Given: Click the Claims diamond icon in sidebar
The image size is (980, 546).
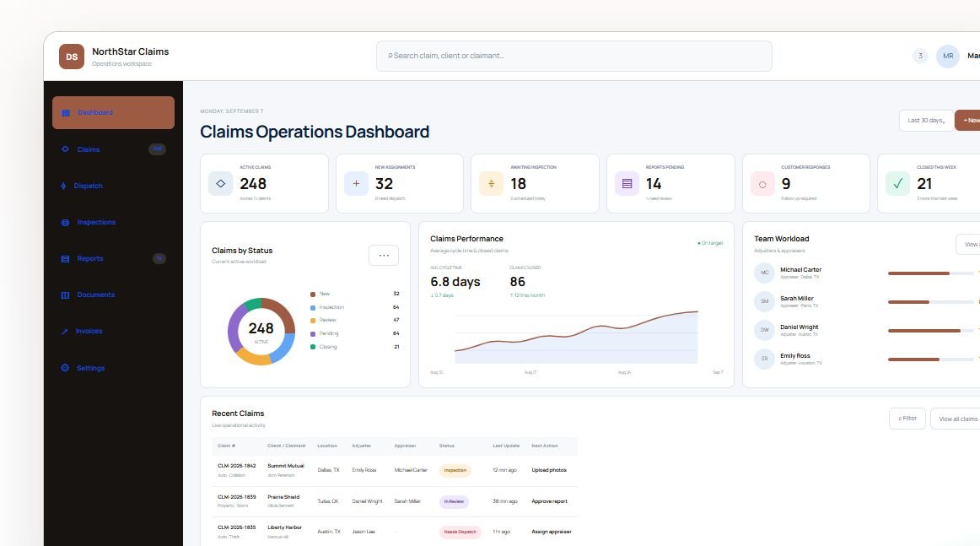Looking at the screenshot, I should pos(65,149).
